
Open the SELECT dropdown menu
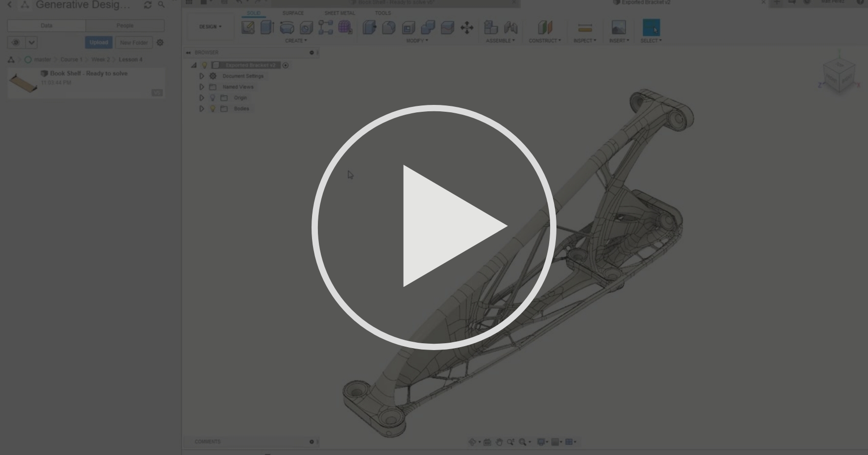pos(651,41)
